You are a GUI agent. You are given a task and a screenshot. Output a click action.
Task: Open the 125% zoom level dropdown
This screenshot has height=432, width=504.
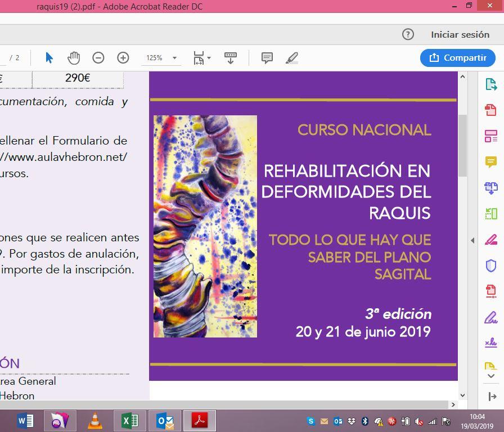tap(174, 58)
